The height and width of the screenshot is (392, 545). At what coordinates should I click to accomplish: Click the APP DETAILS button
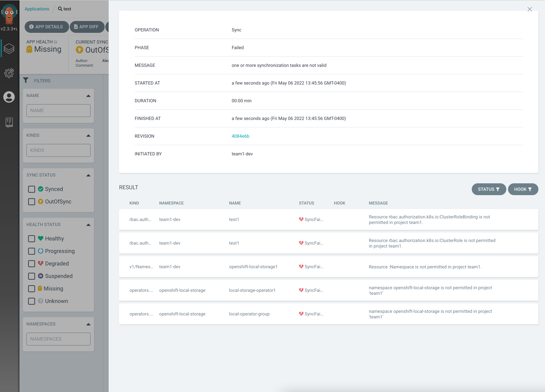point(46,27)
